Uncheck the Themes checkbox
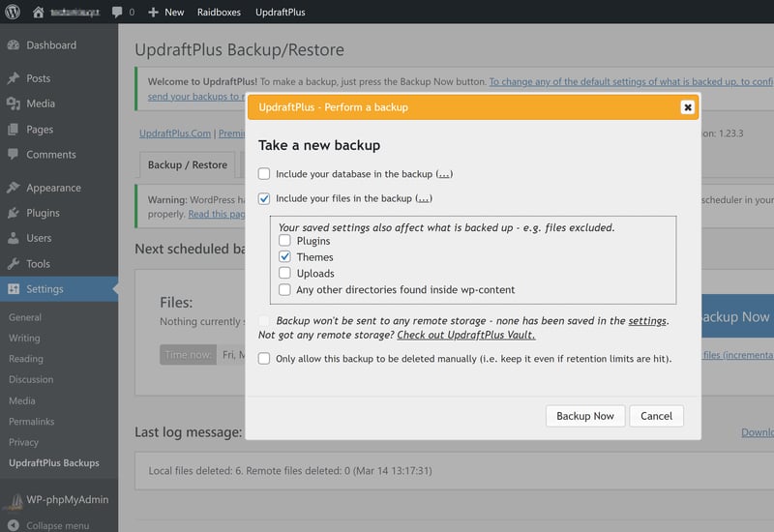The height and width of the screenshot is (532, 774). [x=284, y=257]
